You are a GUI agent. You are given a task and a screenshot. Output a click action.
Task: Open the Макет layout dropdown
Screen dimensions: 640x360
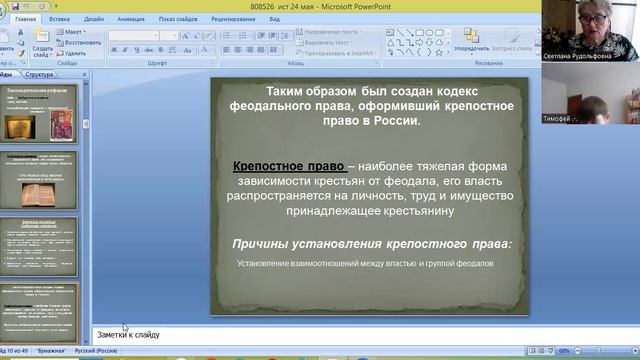71,32
